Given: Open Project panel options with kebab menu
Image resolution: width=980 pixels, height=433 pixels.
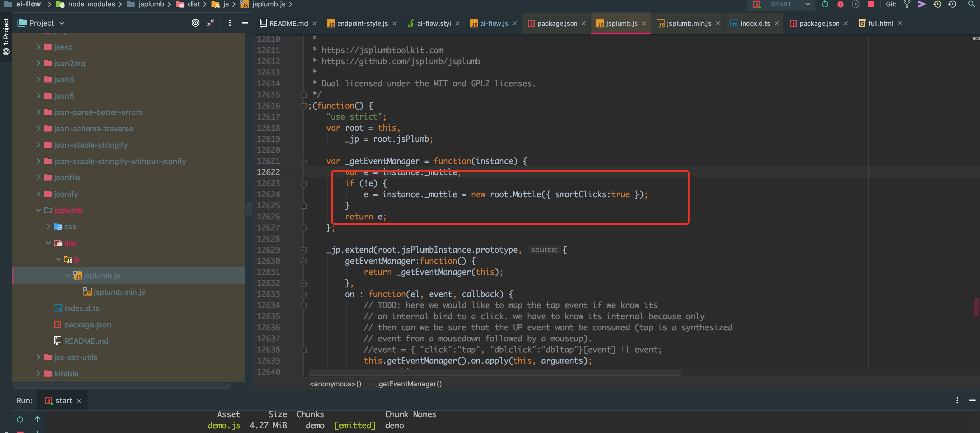Looking at the screenshot, I should 230,23.
